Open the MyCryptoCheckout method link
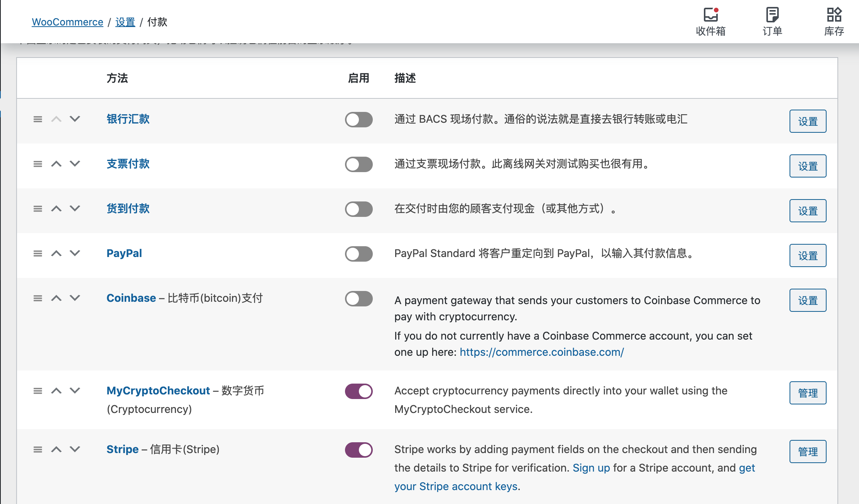The width and height of the screenshot is (859, 504). (x=158, y=391)
